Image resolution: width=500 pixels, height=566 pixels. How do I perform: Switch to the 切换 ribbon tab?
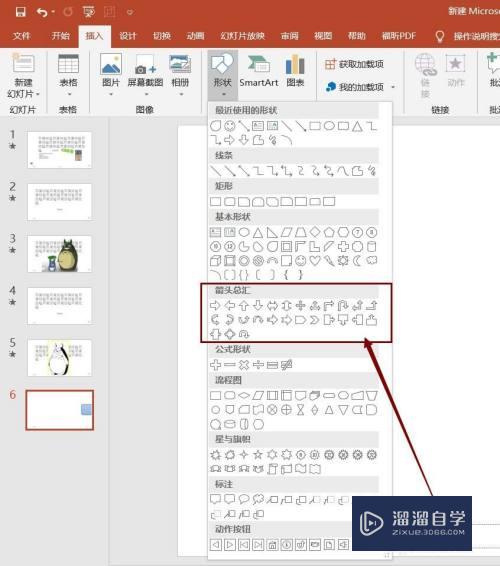pyautogui.click(x=162, y=36)
